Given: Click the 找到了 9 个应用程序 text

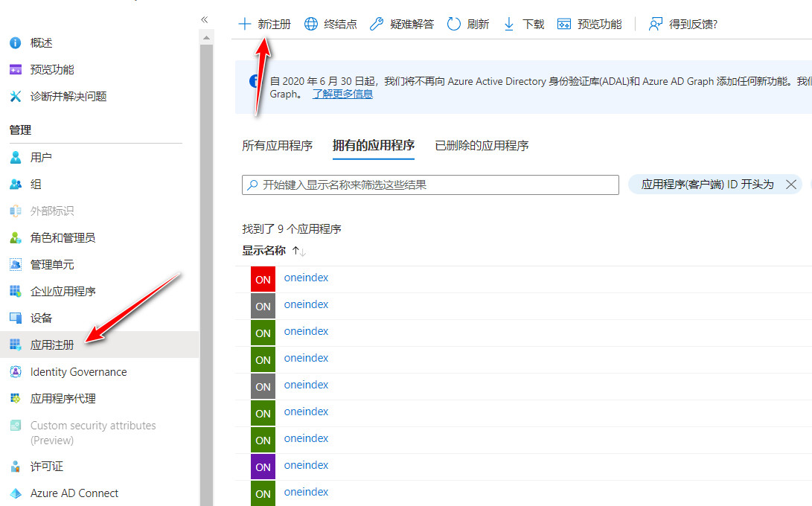Looking at the screenshot, I should pyautogui.click(x=292, y=229).
